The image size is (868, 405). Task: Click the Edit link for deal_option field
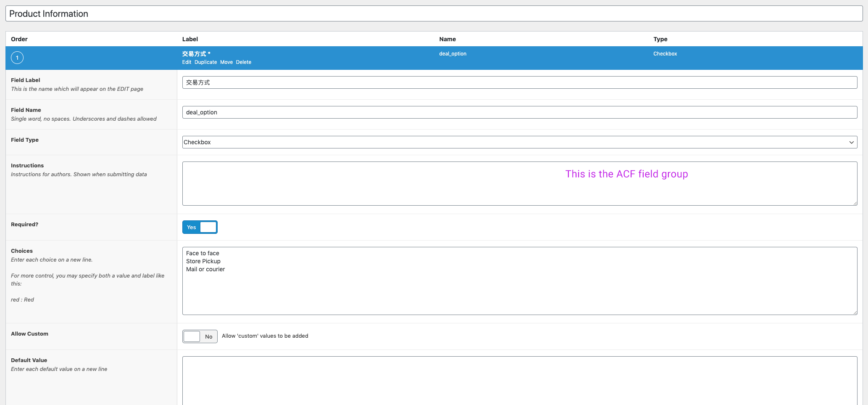coord(187,62)
